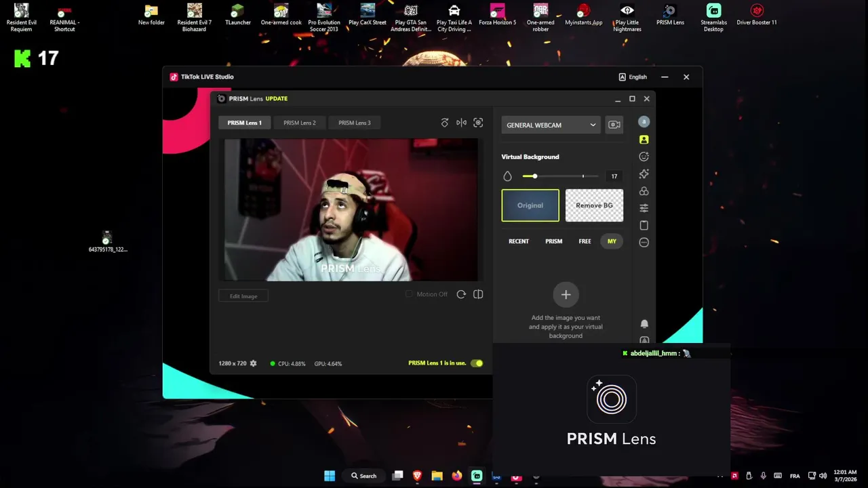Viewport: 868px width, 488px height.
Task: Open the profile avatar in PRISM sidebar
Action: 644,122
